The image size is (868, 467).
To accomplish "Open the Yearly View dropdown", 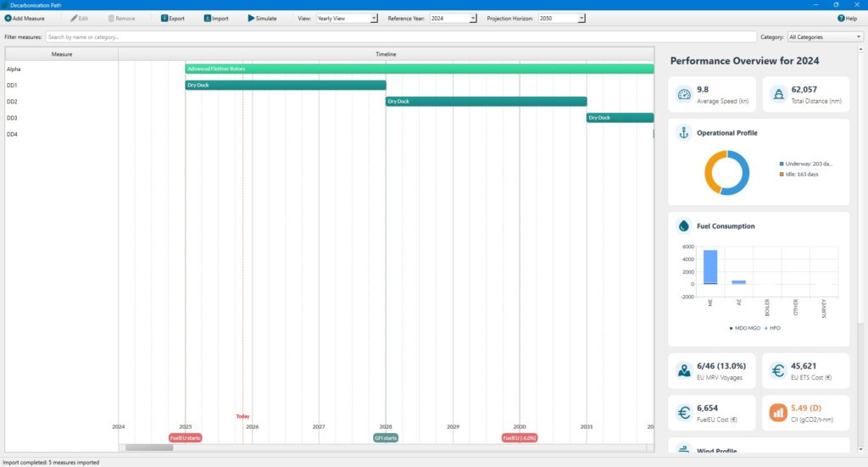I will 374,18.
